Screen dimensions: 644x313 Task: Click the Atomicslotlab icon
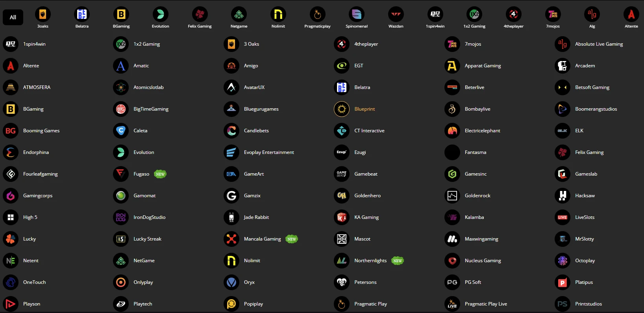click(x=121, y=87)
